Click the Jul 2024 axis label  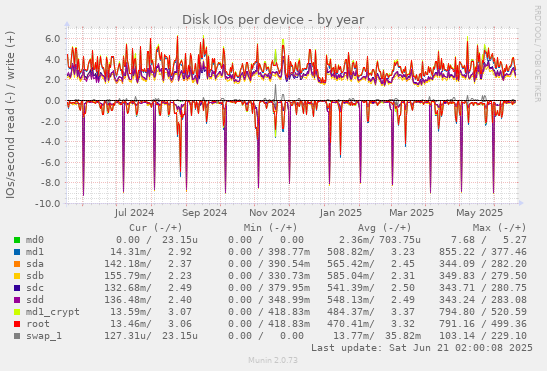pyautogui.click(x=134, y=213)
